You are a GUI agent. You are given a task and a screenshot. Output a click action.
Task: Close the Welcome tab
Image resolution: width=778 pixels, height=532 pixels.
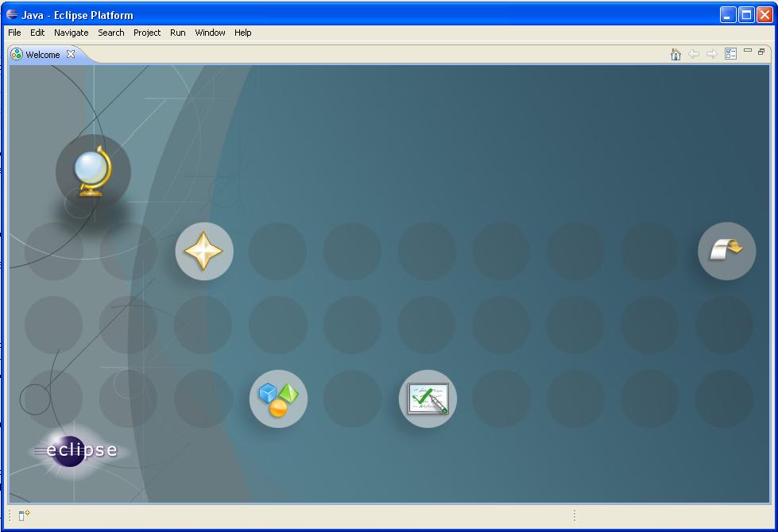pos(71,54)
